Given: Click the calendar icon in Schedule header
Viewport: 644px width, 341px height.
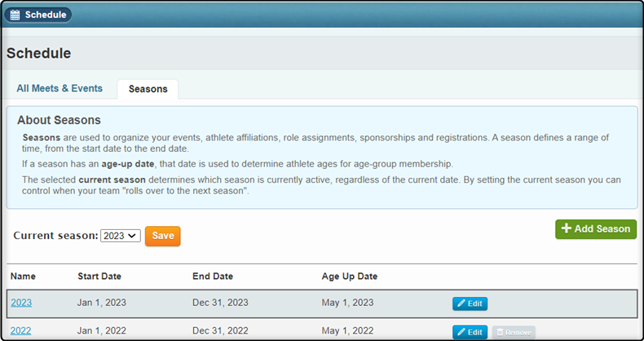Looking at the screenshot, I should (x=15, y=15).
